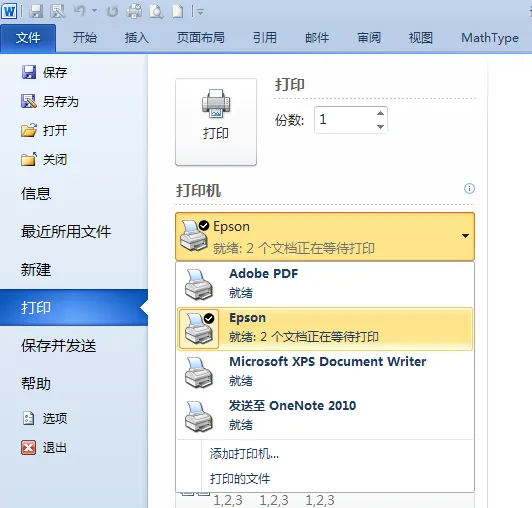Click the Word application icon in title bar
Image resolution: width=532 pixels, height=508 pixels.
[x=9, y=12]
